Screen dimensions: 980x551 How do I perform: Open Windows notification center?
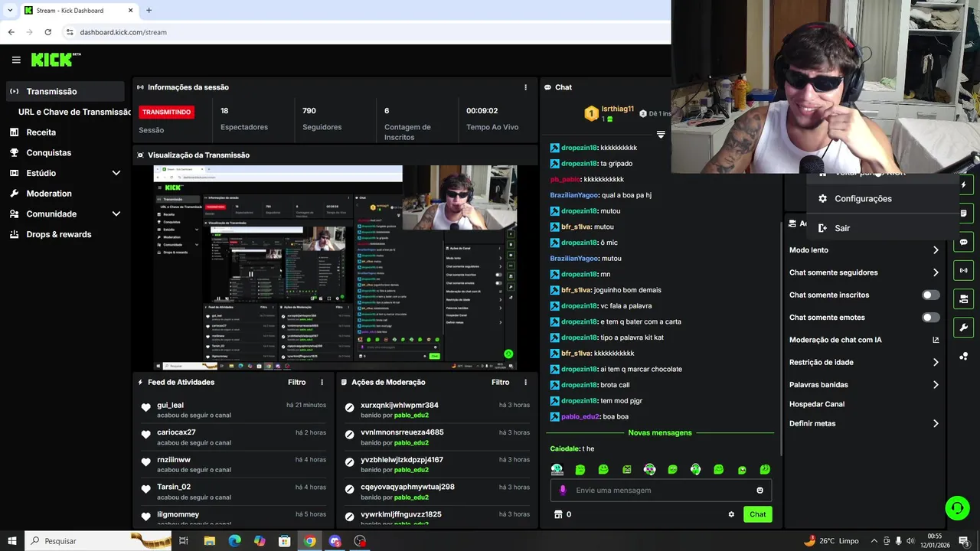pos(964,541)
